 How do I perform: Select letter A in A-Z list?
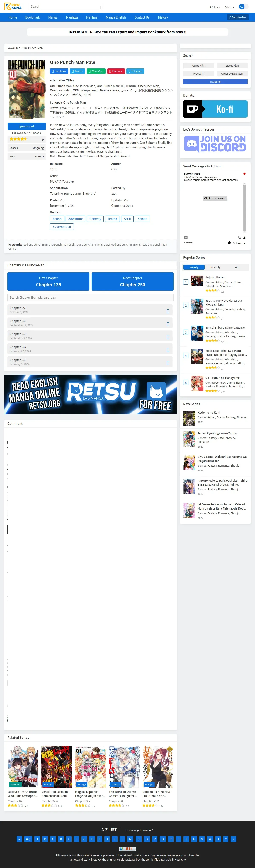(x=37, y=839)
